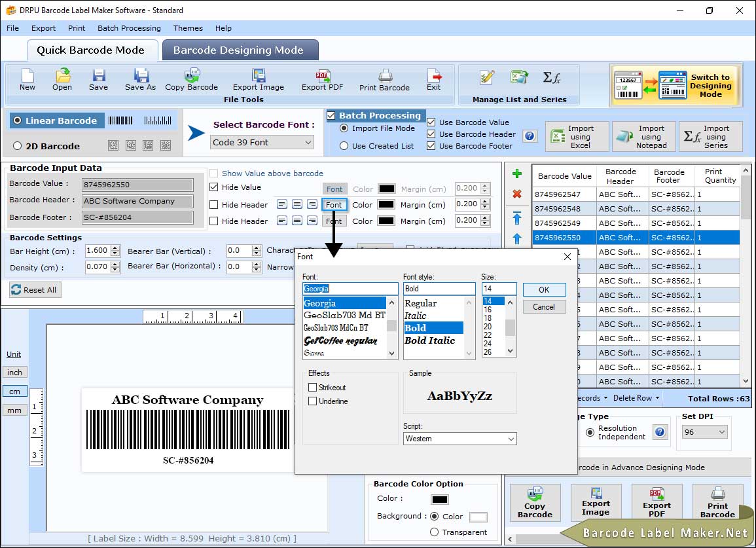Enable Underline effect in Font dialog

tap(312, 401)
